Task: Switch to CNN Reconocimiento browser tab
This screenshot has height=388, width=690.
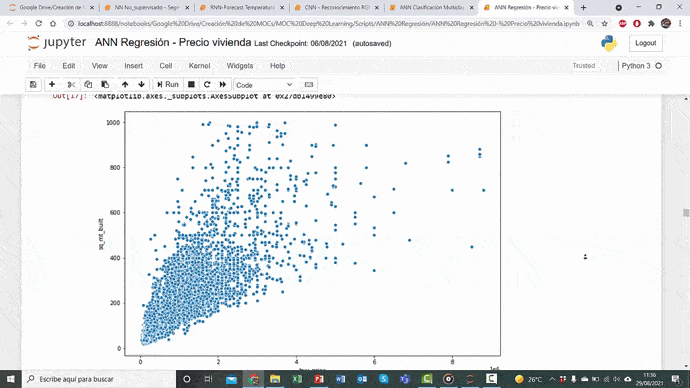Action: tap(337, 7)
